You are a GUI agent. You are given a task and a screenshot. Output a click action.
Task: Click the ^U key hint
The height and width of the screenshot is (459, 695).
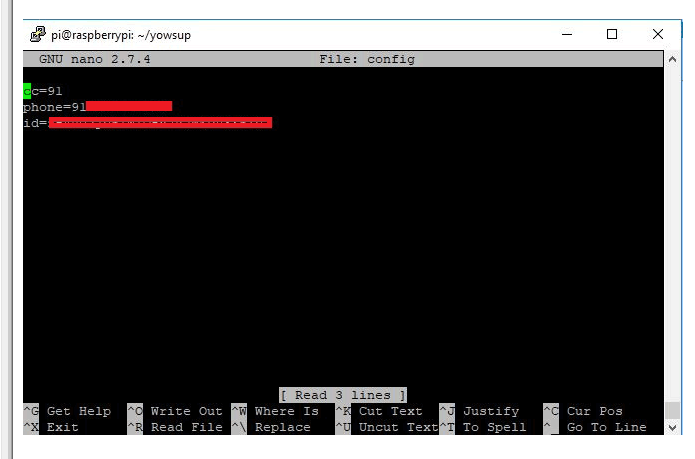343,427
